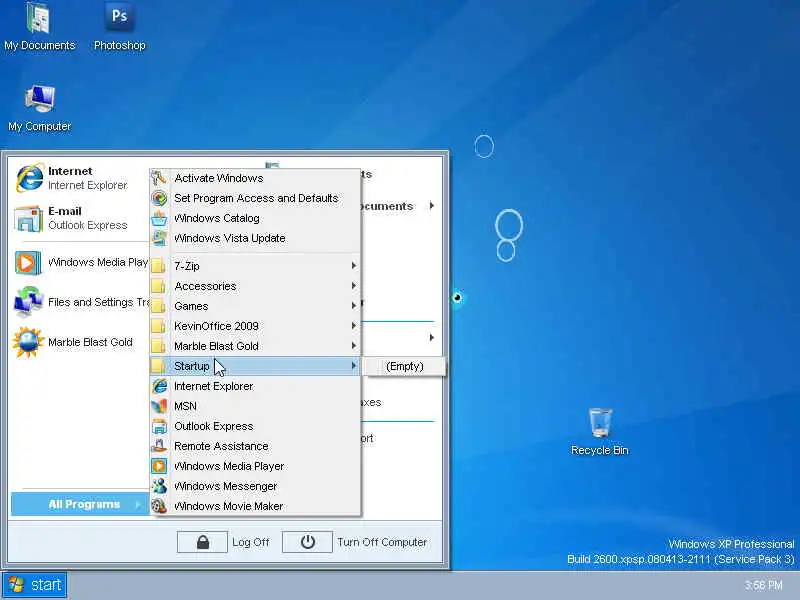Click the Outlook Express E-mail icon
This screenshot has width=800, height=600.
tap(29, 218)
